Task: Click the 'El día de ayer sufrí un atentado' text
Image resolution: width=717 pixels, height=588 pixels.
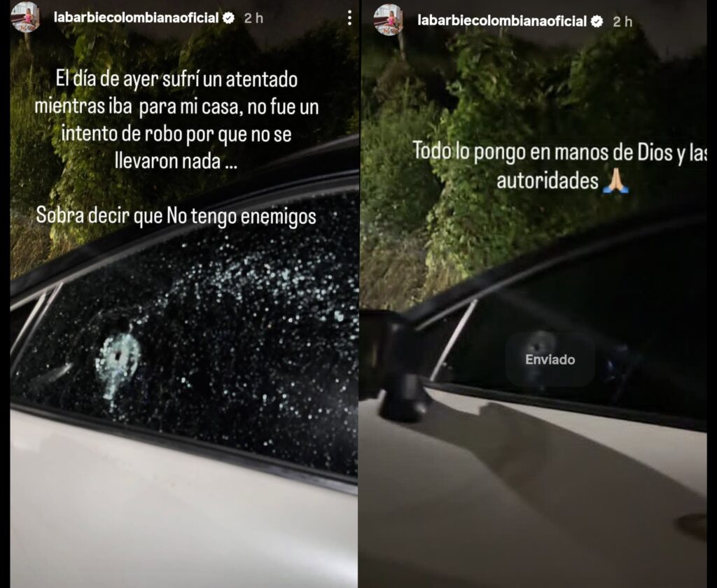Action: (177, 80)
